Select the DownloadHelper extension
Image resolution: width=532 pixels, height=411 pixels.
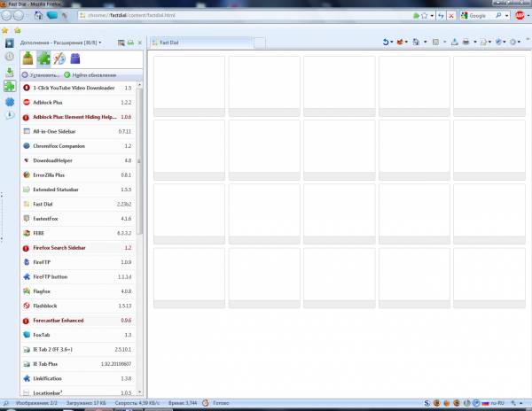tap(78, 160)
